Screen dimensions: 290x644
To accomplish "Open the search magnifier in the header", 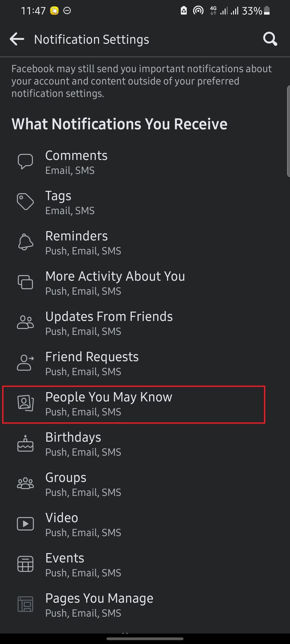I will [x=270, y=39].
